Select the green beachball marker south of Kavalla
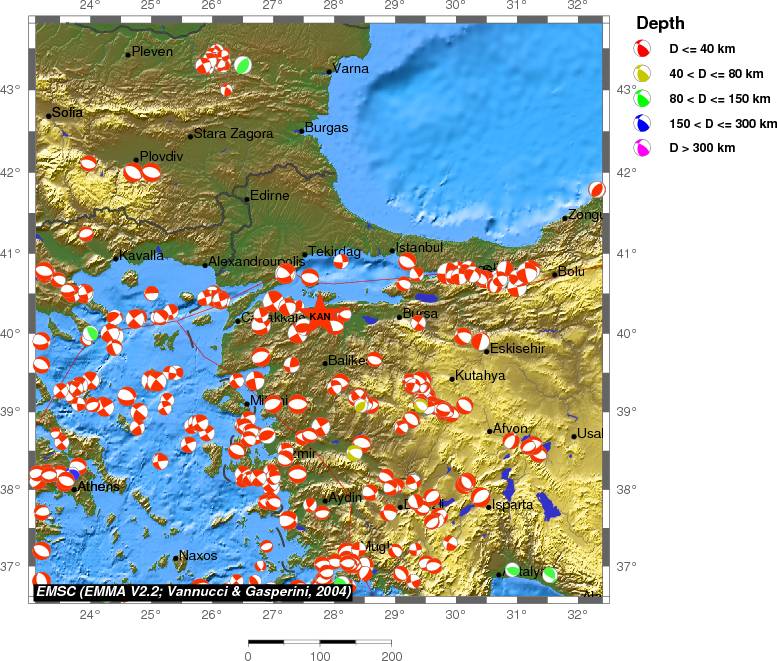This screenshot has height=661, width=777. (x=90, y=333)
